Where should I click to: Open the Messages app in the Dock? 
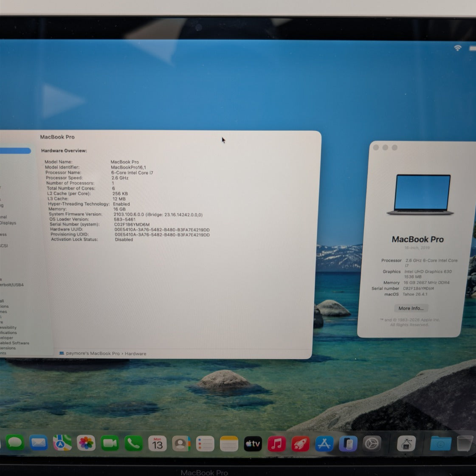tap(14, 443)
